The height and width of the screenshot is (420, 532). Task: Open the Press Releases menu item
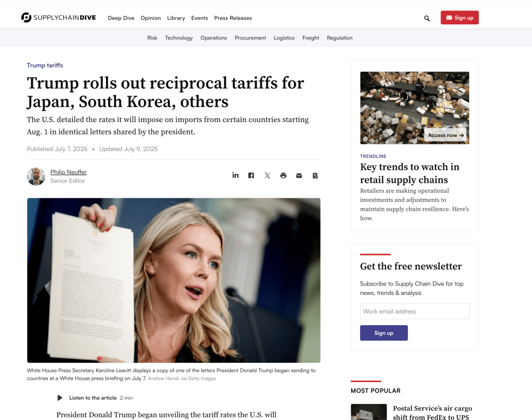[233, 18]
